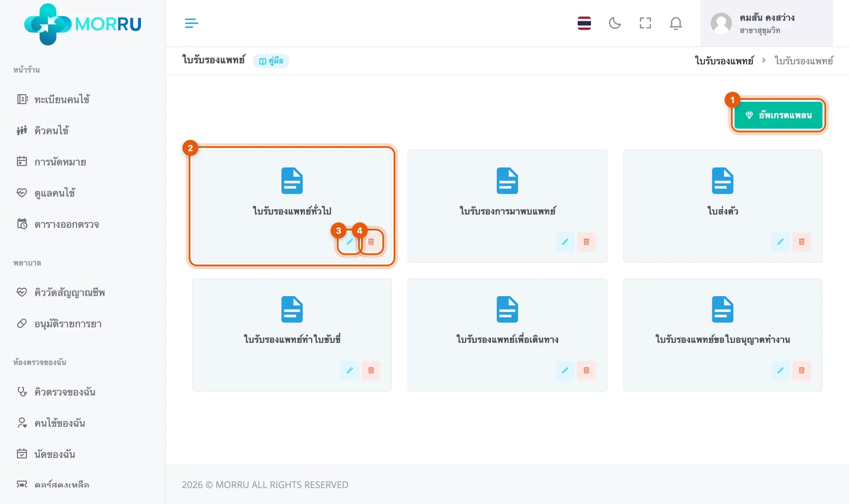Edit the ใบรับรองแพทย์เพื่อเดินทาง certificate

pyautogui.click(x=565, y=370)
